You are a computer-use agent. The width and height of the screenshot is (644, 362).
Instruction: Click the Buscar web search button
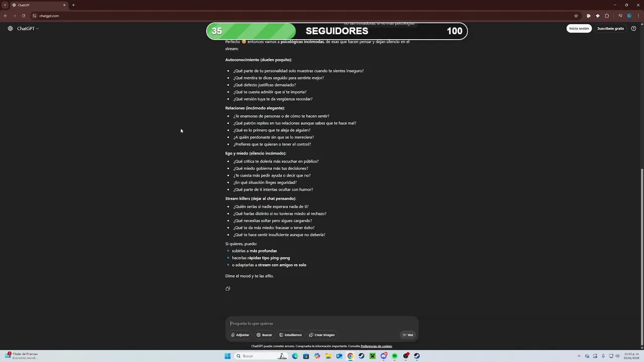[264, 335]
